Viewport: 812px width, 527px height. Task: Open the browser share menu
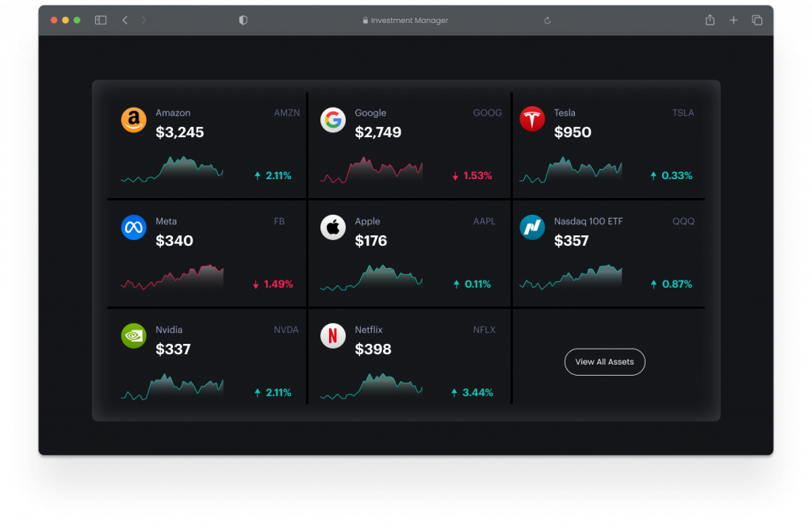[x=710, y=20]
